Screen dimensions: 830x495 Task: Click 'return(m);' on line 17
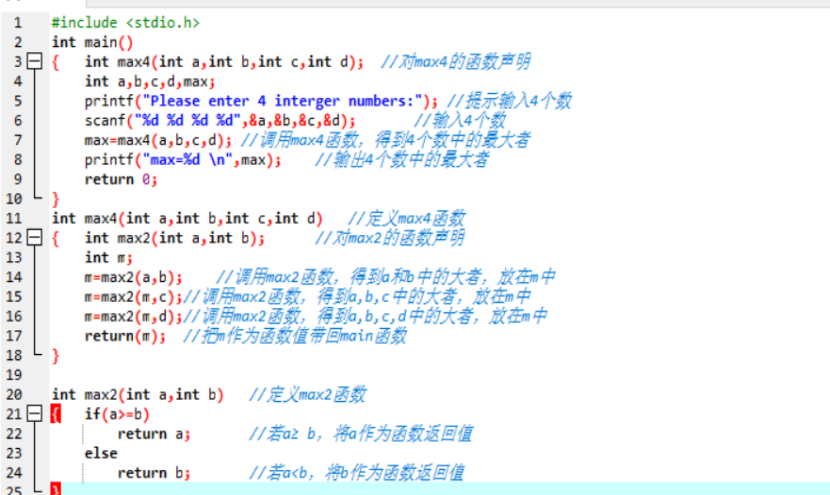[125, 336]
